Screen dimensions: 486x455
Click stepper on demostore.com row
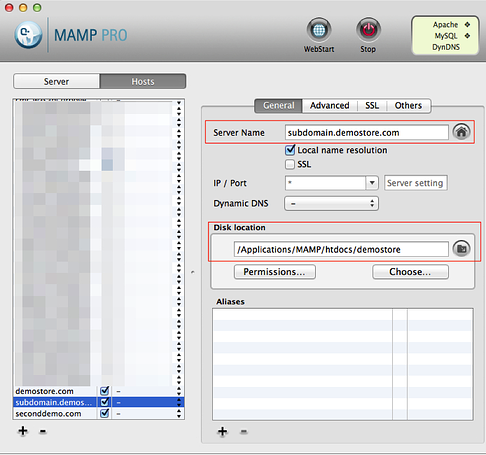(179, 391)
